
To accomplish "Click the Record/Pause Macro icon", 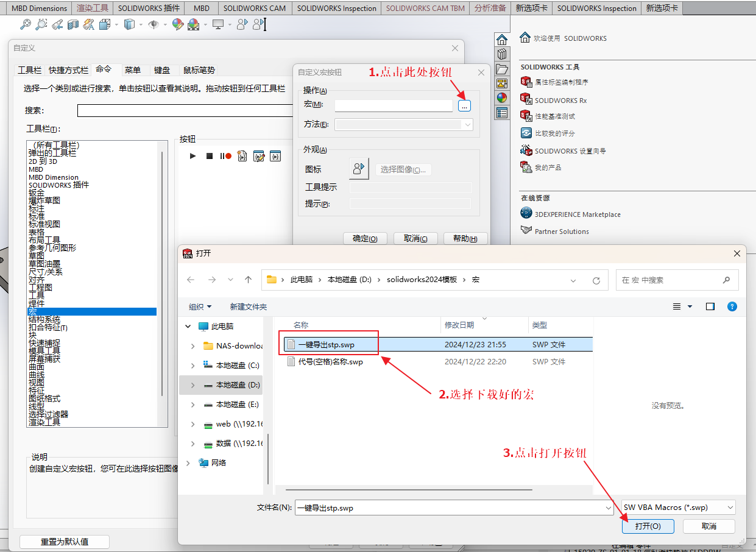I will pyautogui.click(x=225, y=157).
